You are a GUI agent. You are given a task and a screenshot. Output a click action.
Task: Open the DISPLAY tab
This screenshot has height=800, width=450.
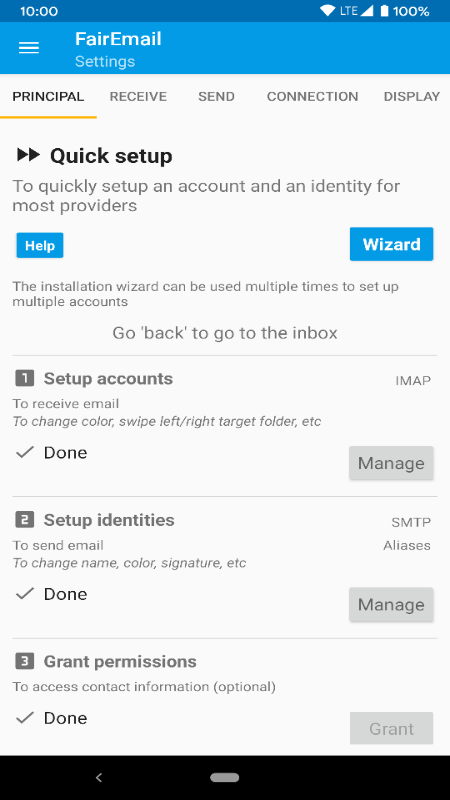pos(411,96)
